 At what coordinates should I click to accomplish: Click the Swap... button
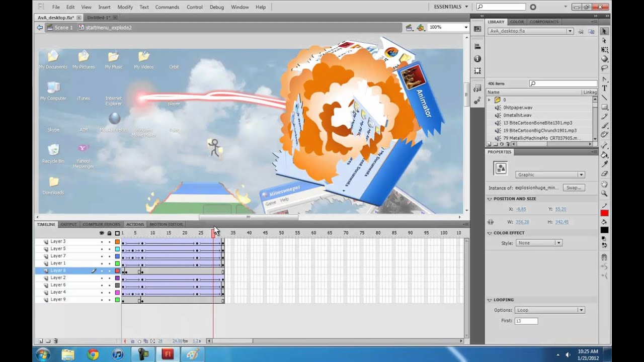[x=574, y=188]
